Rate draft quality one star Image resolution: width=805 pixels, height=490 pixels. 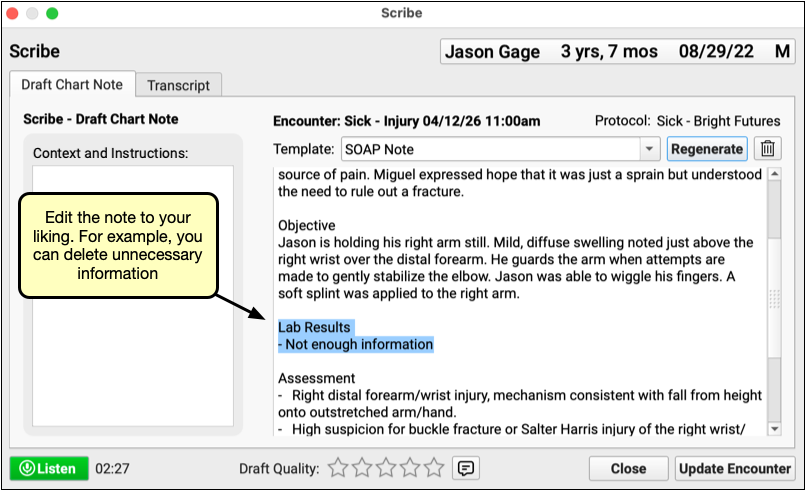[x=338, y=468]
